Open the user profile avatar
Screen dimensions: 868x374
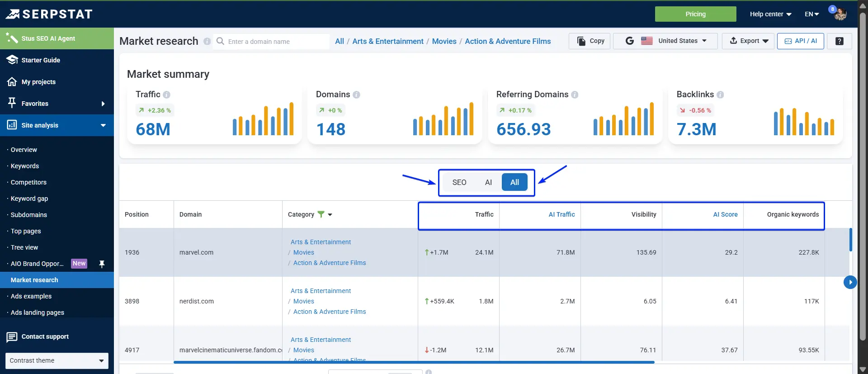(840, 14)
